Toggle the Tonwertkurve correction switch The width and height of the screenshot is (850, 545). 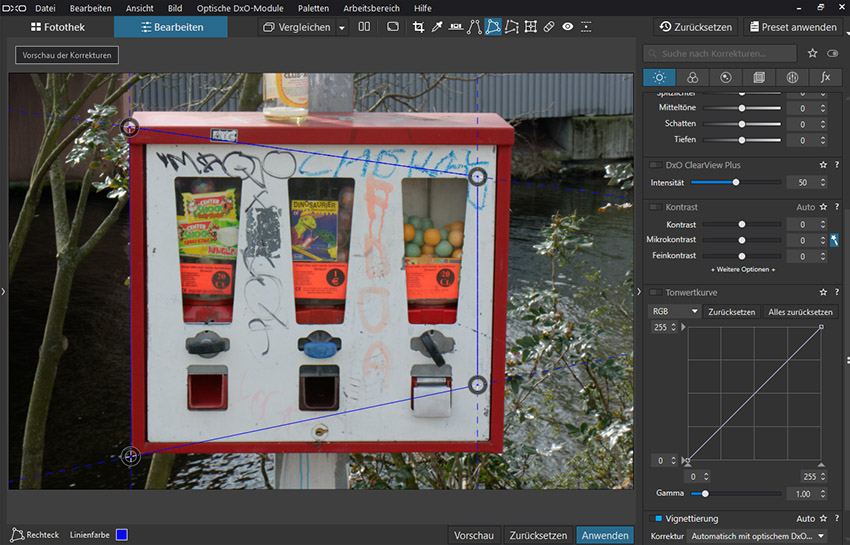click(656, 293)
